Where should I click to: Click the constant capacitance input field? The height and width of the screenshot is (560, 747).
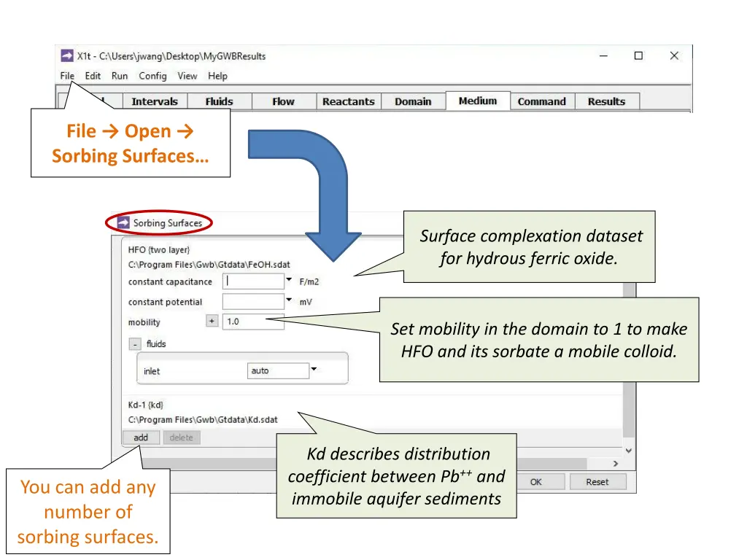tap(253, 281)
